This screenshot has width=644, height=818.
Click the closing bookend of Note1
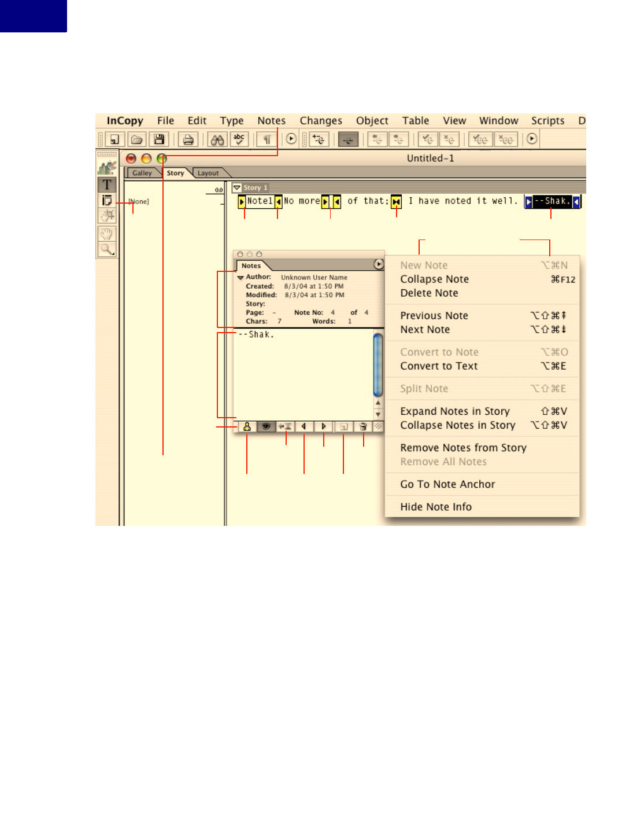(x=278, y=201)
